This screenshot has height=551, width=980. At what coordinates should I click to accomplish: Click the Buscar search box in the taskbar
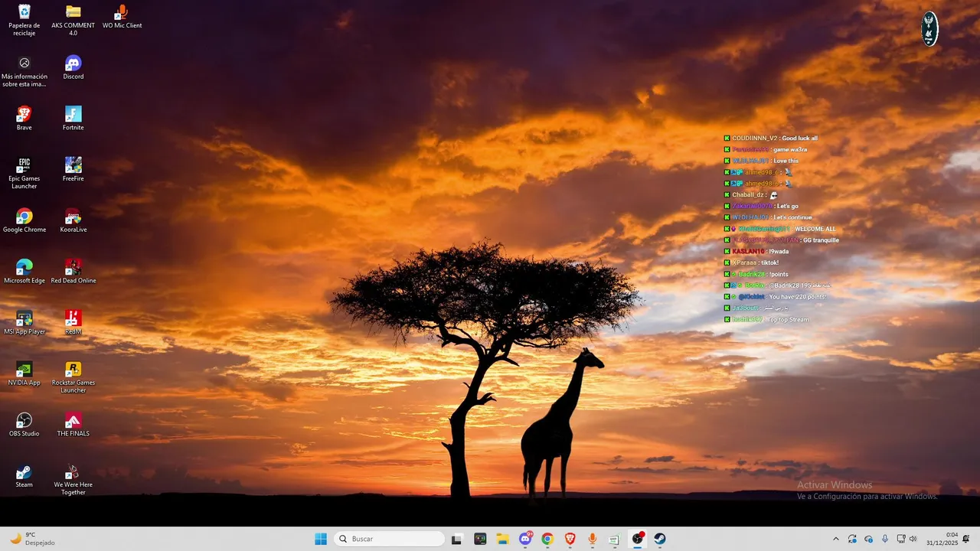click(x=389, y=539)
